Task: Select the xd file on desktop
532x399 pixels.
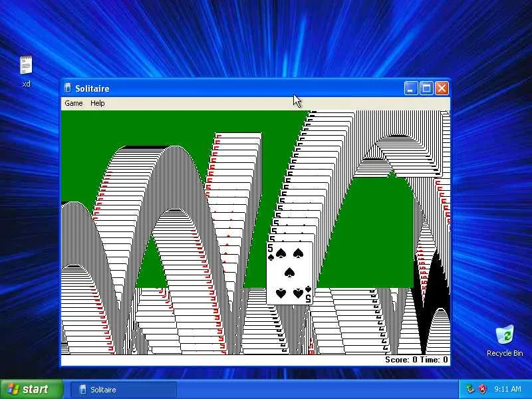Action: (x=26, y=71)
